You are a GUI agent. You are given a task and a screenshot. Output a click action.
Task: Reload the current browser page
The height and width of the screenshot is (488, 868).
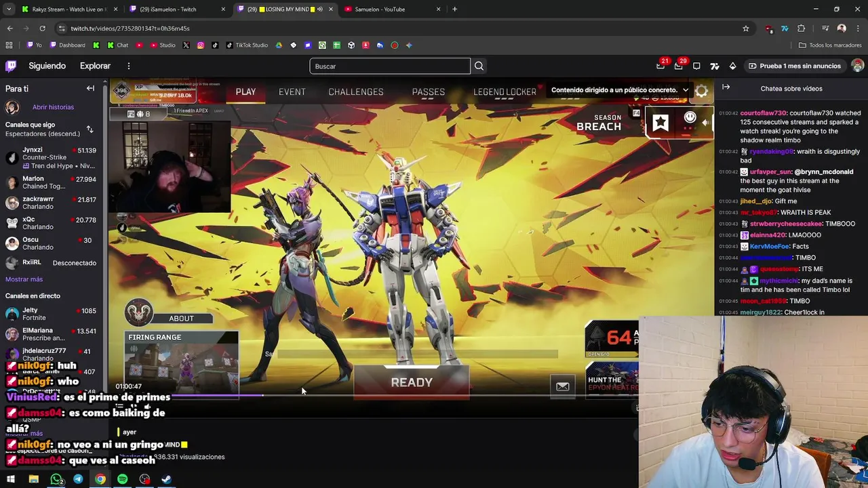pos(42,28)
